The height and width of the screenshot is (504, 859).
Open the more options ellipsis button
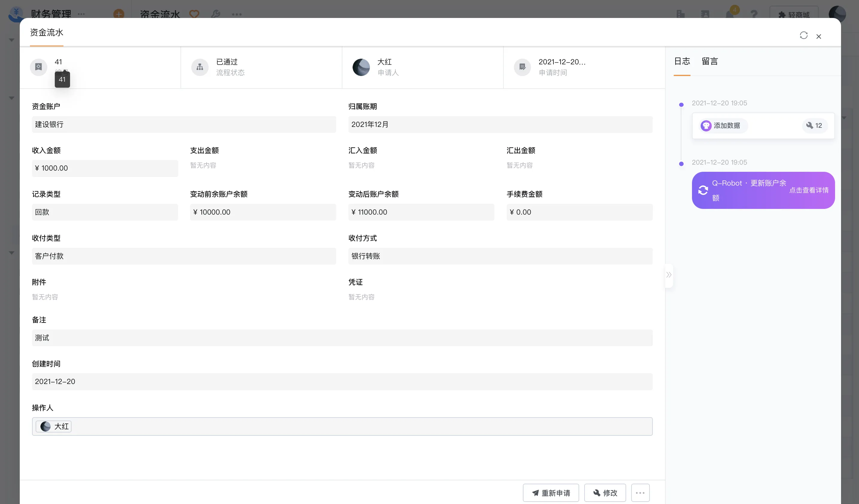pos(640,493)
